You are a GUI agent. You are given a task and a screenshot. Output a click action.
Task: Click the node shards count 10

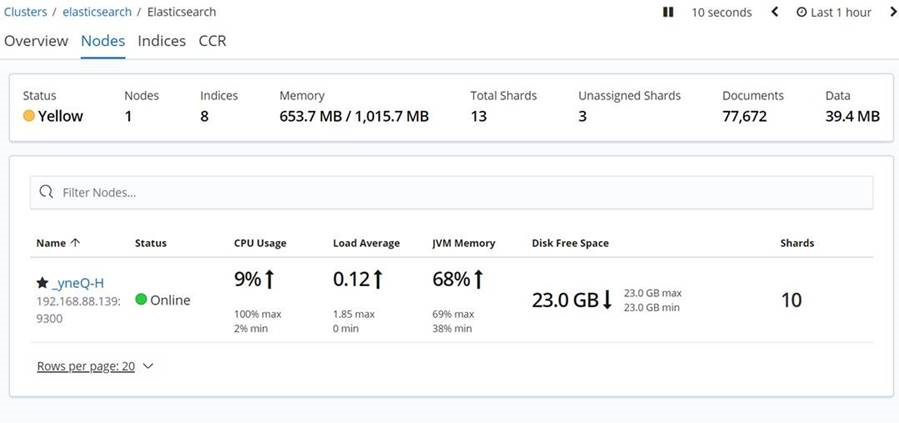point(791,300)
